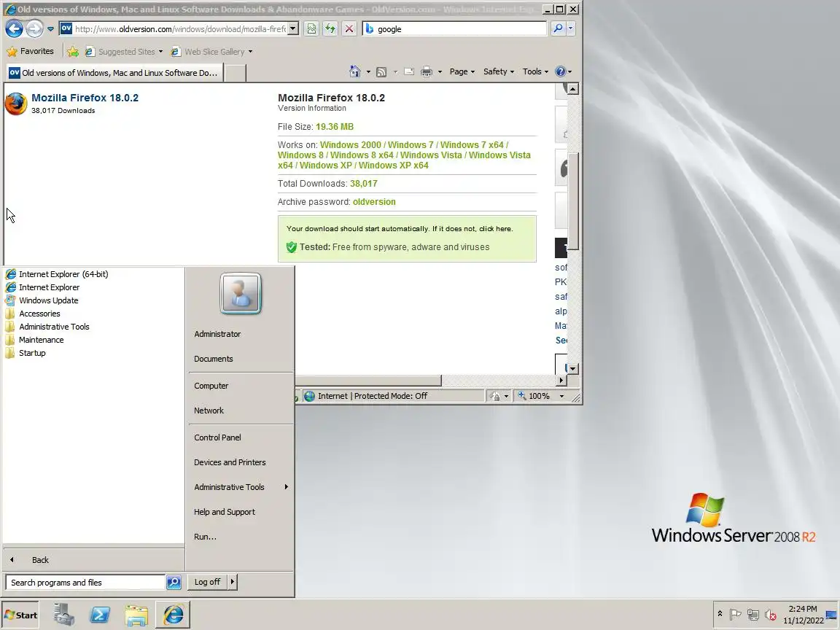Viewport: 840px width, 630px height.
Task: Go back with the browser Back arrow
Action: [x=14, y=29]
